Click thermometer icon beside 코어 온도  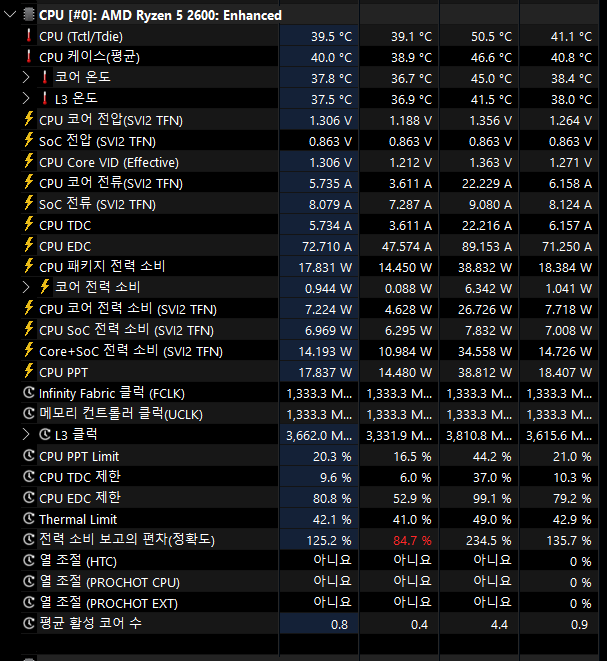click(x=45, y=78)
